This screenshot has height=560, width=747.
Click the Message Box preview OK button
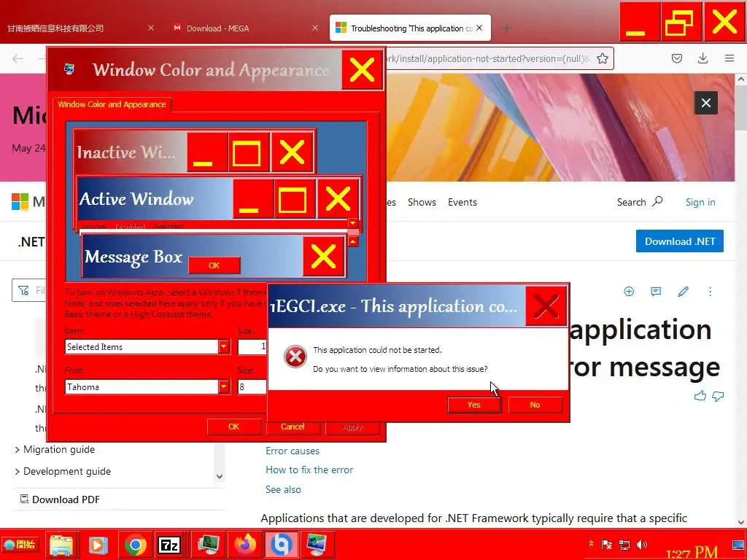[214, 265]
